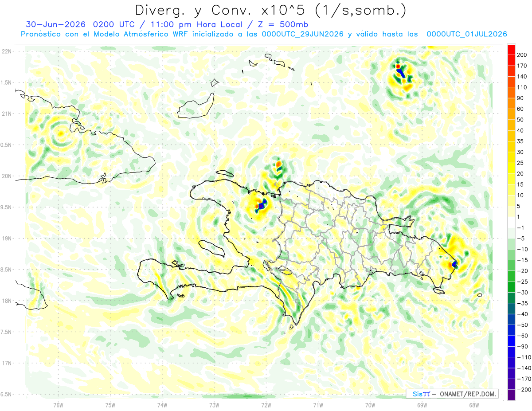Click the initialization time '0000UTC_29JUN2026'
The height and width of the screenshot is (411, 532).
click(x=303, y=34)
